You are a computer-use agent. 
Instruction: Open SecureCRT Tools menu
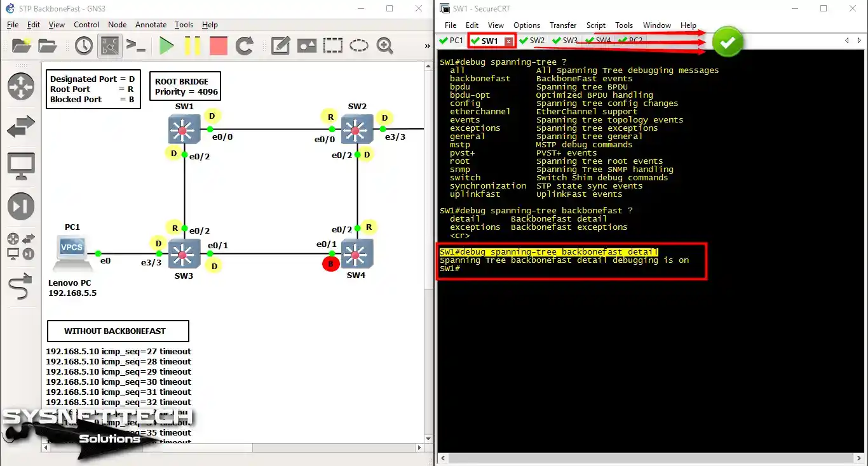[624, 25]
